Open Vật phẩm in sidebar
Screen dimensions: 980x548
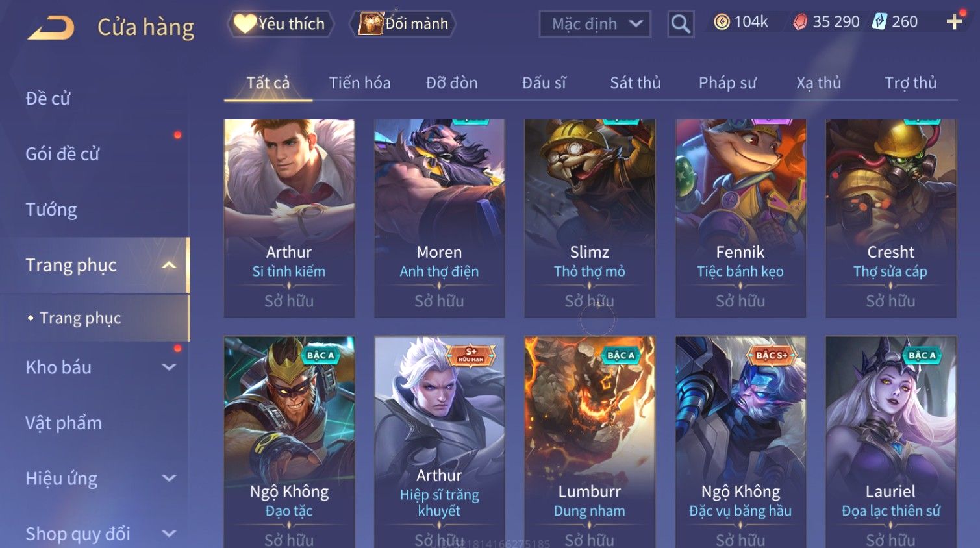pos(64,423)
